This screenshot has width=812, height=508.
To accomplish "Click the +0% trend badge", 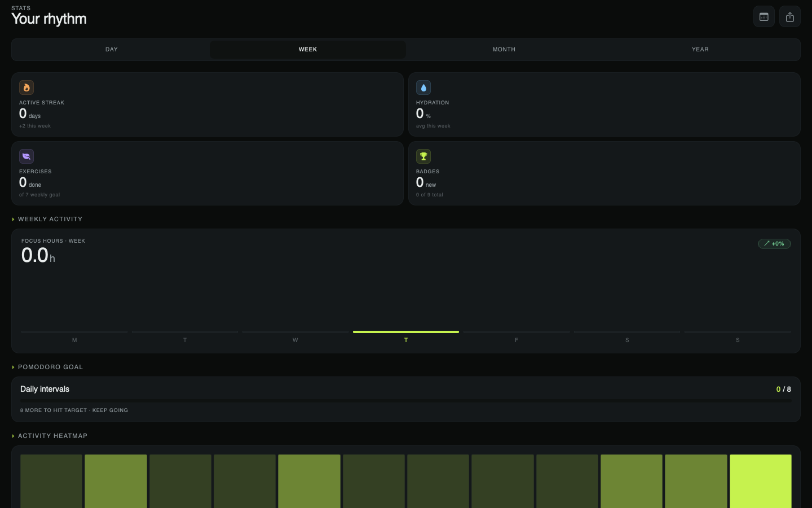I will click(x=774, y=244).
